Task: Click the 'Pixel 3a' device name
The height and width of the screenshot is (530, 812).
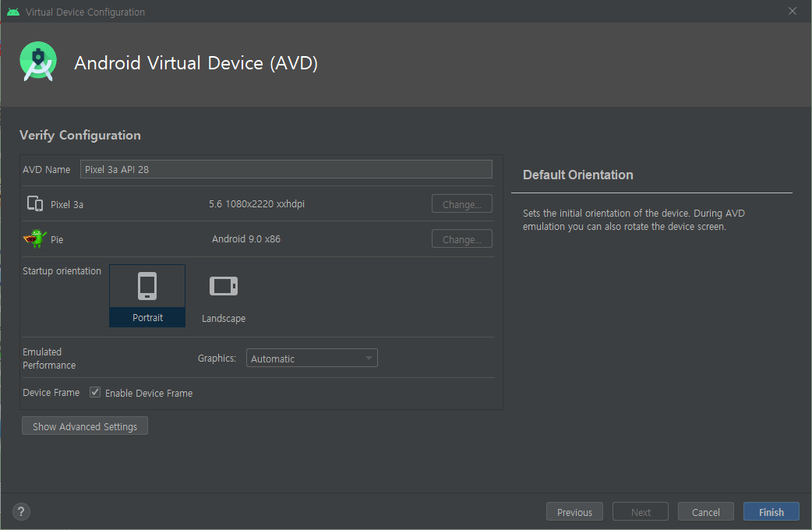Action: (67, 205)
